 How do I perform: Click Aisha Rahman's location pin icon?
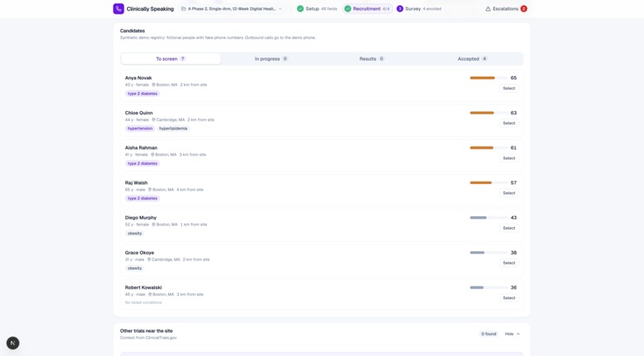[153, 154]
